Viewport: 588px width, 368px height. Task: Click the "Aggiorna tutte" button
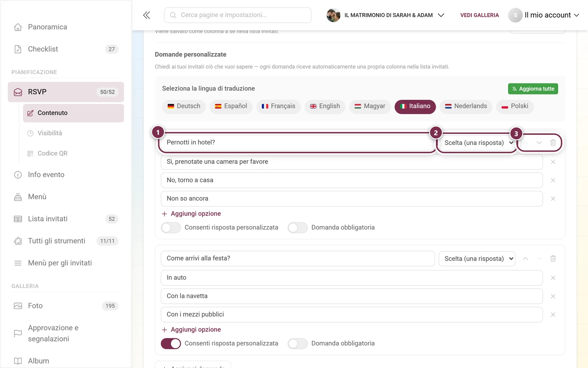click(x=533, y=89)
